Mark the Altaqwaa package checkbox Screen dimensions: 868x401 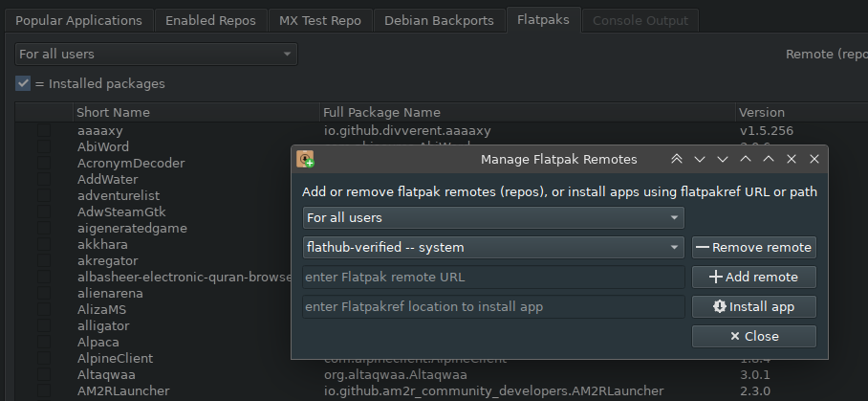click(44, 375)
